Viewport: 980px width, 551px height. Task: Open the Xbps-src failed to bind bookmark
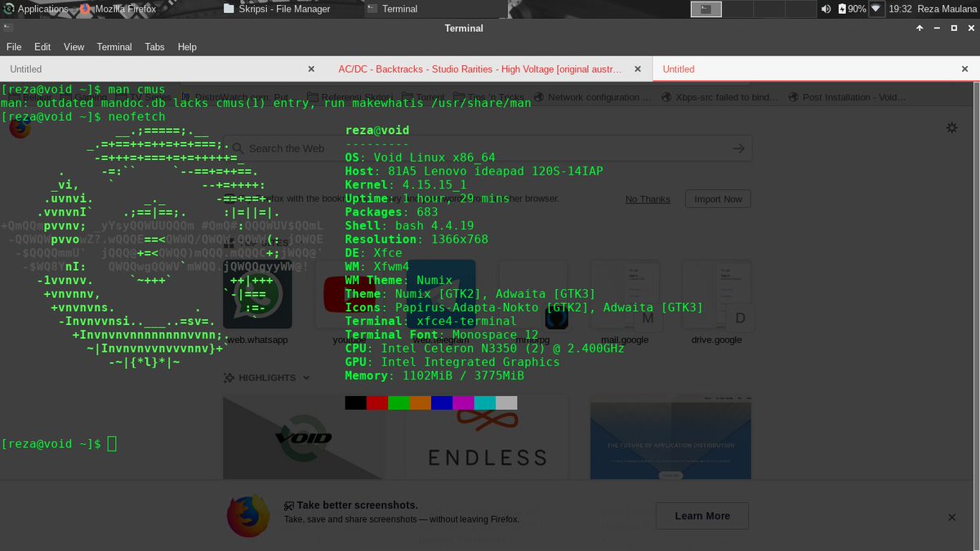click(x=719, y=97)
